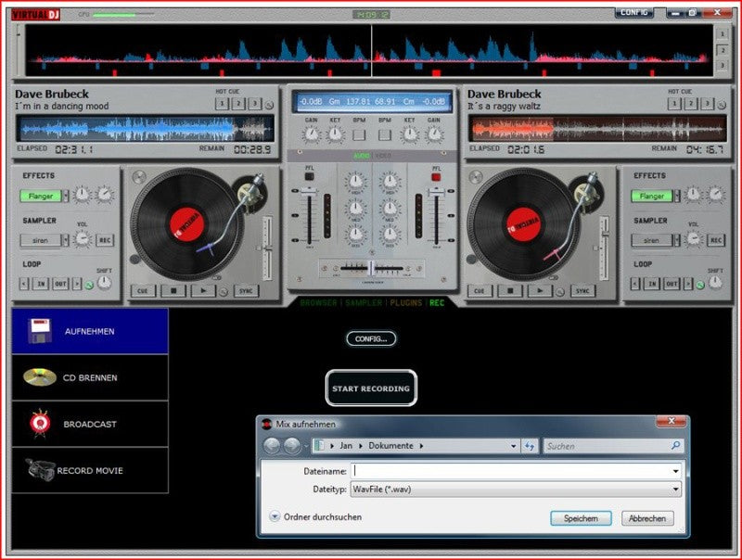This screenshot has height=560, width=742.
Task: Click left deck pitch slider
Action: (267, 248)
